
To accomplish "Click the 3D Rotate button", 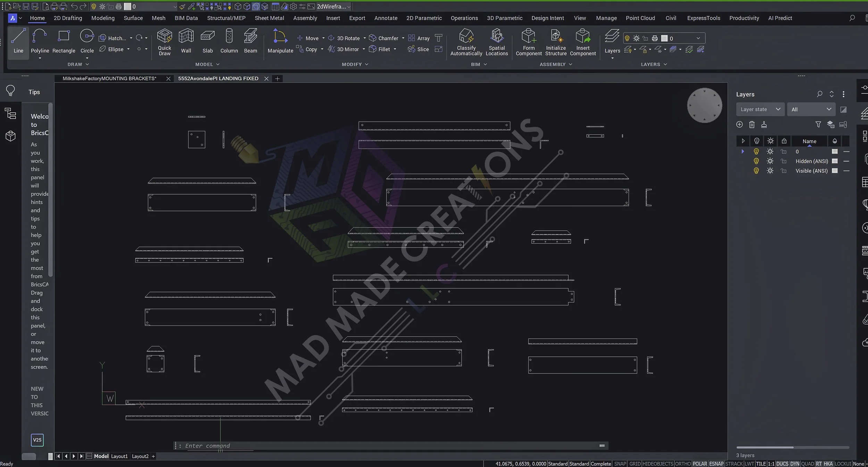I will pyautogui.click(x=344, y=38).
